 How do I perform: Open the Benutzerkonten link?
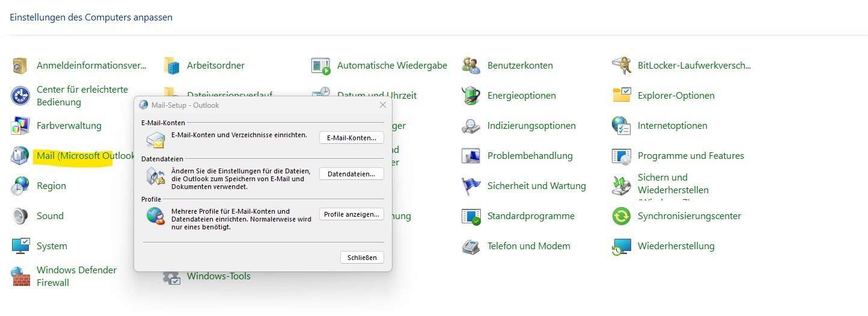coord(520,66)
